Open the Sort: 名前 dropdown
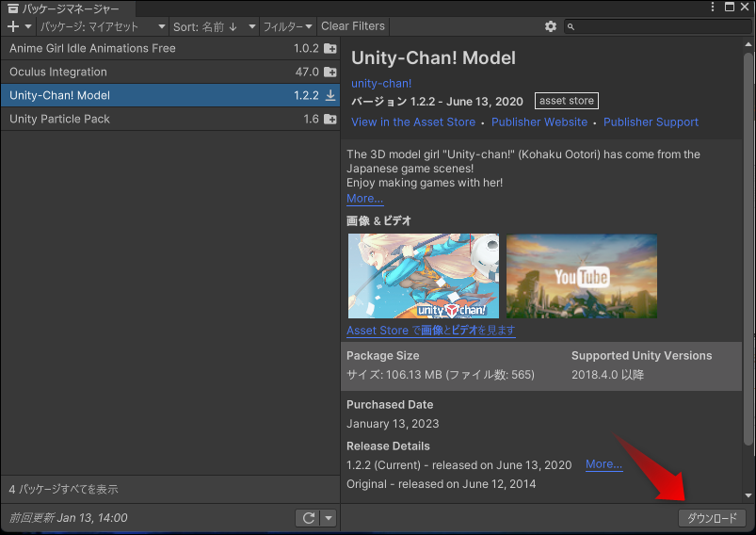756x535 pixels. 214,26
